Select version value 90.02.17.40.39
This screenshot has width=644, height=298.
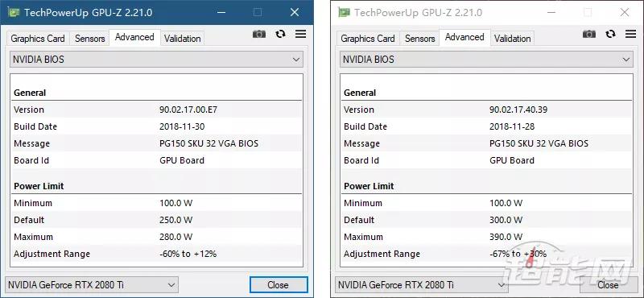[x=518, y=110]
